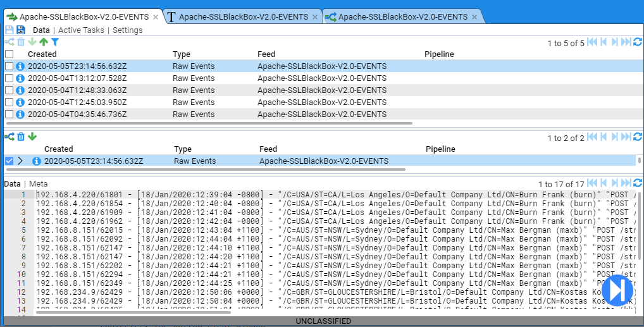Check the box for stream 2020-05-04T12:48:33.063Z
Viewport: 644px width, 327px height.
(9, 90)
